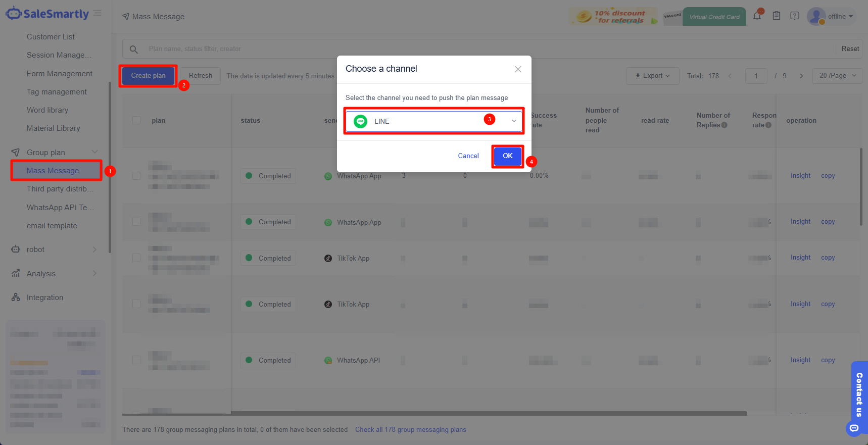This screenshot has width=868, height=445.
Task: Collapse sidebar using the hamburger icon
Action: pos(98,13)
